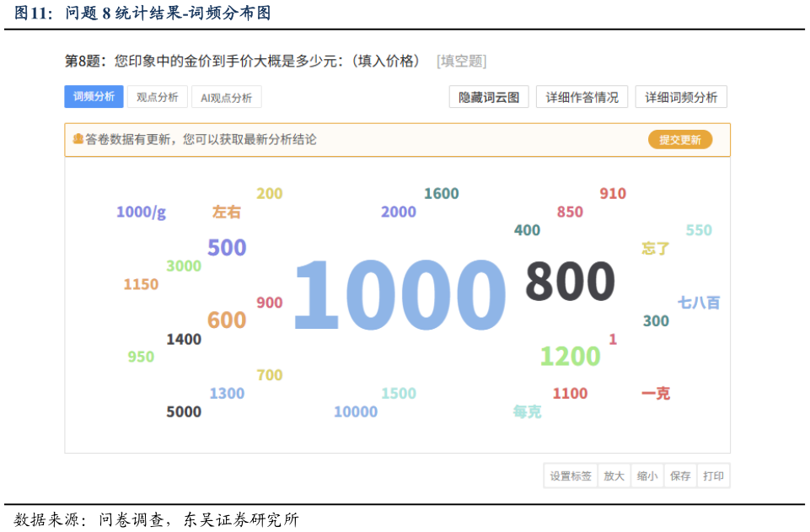Click the purple word 2000
Image resolution: width=810 pixels, height=532 pixels.
399,212
